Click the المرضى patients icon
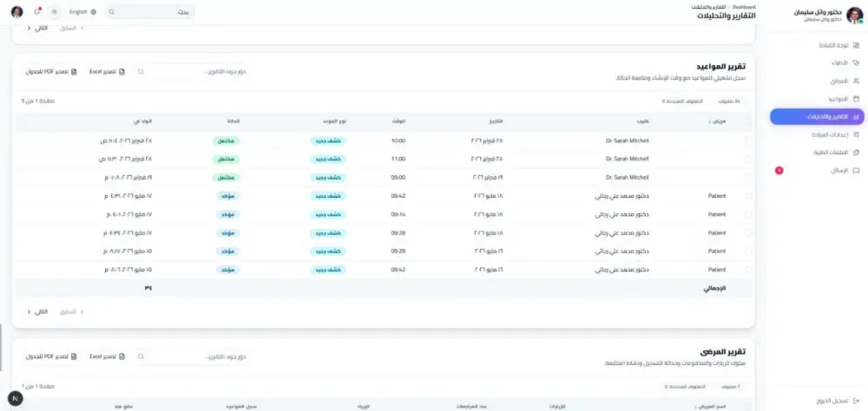Image resolution: width=868 pixels, height=411 pixels. pos(857,81)
